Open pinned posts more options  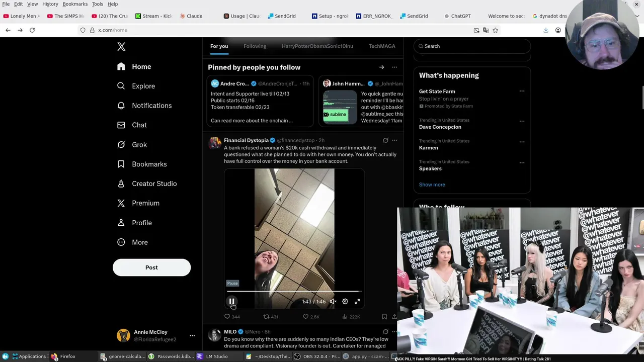394,67
